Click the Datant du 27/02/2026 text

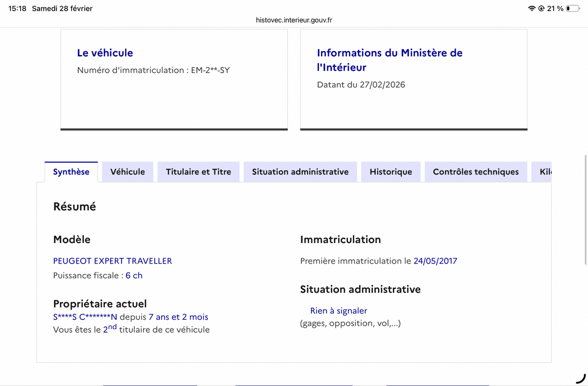tap(361, 85)
